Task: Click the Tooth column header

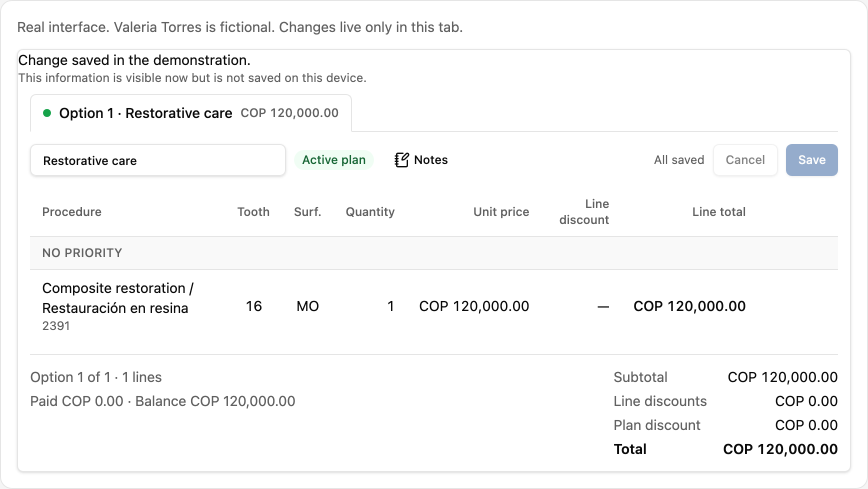Action: coord(253,212)
